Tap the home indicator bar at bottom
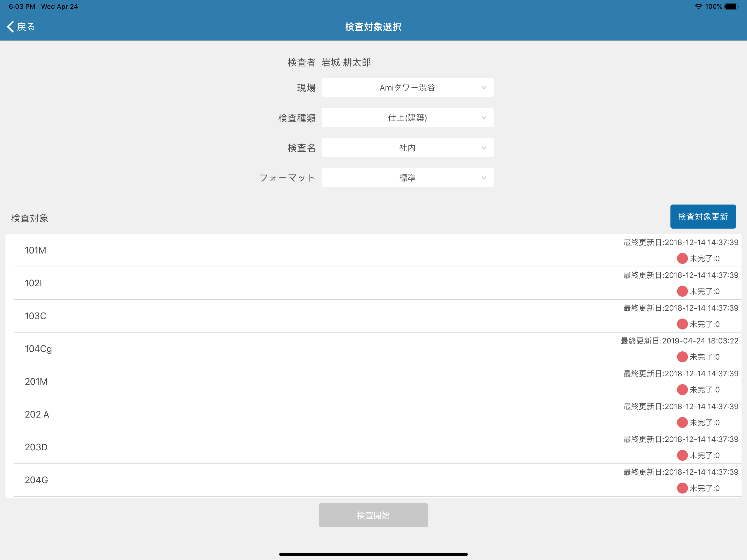 (373, 554)
